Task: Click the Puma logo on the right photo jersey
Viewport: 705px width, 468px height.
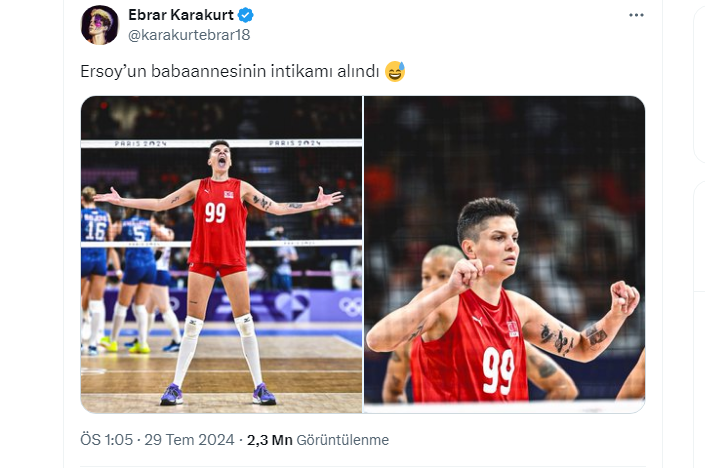Action: coord(477,321)
